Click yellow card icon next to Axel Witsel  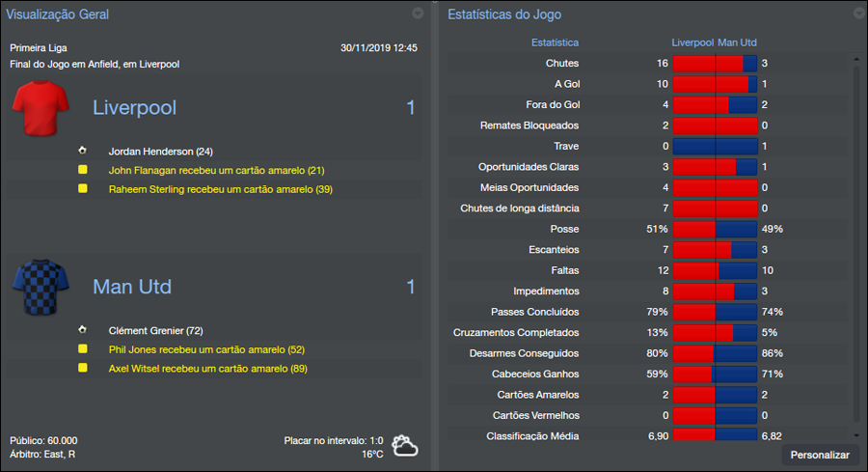pos(83,368)
